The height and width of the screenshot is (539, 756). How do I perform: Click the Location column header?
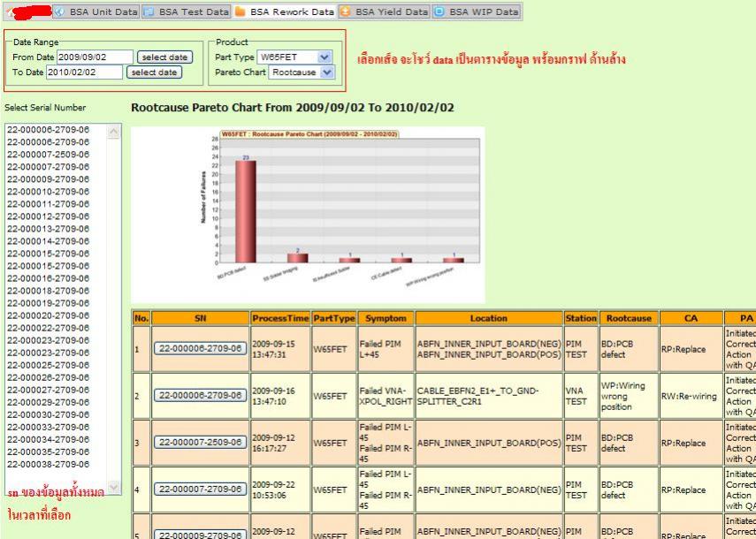pos(489,318)
